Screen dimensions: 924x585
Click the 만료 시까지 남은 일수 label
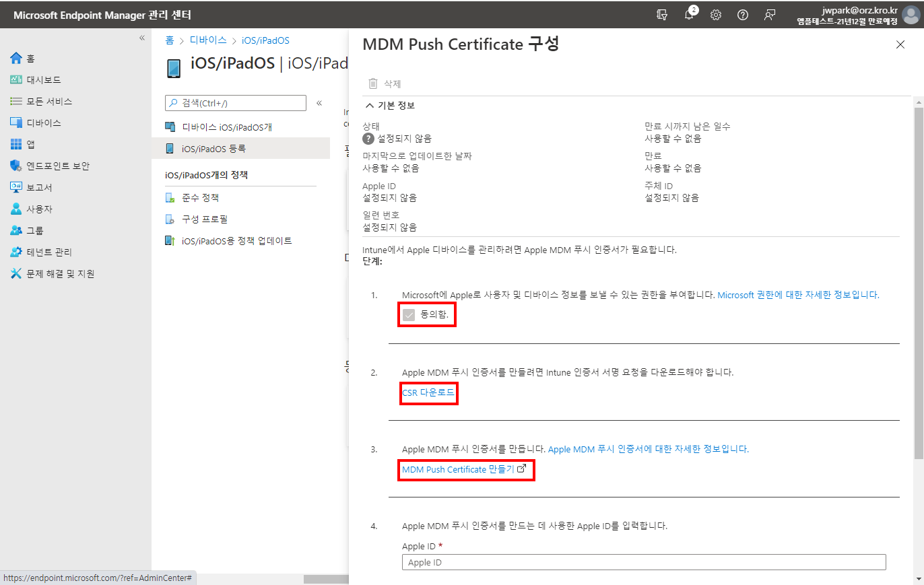(x=688, y=127)
